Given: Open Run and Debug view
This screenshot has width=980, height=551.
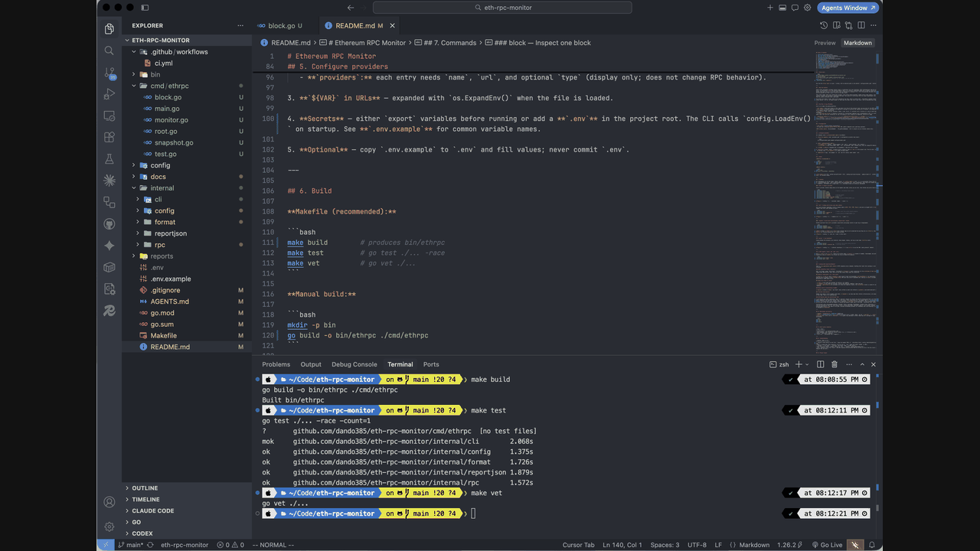Looking at the screenshot, I should [109, 94].
